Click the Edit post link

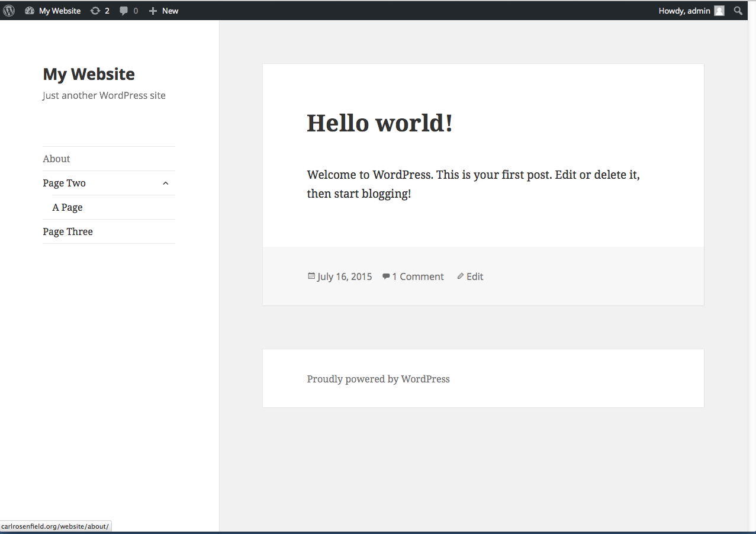pyautogui.click(x=475, y=276)
